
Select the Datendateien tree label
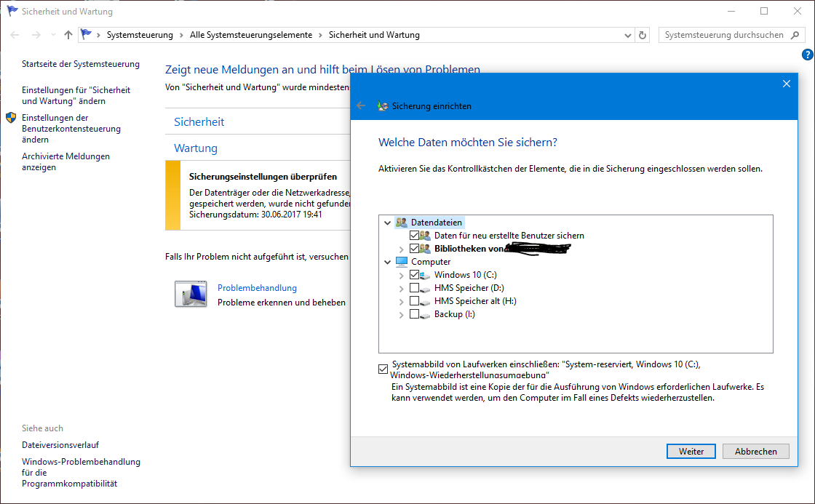436,223
